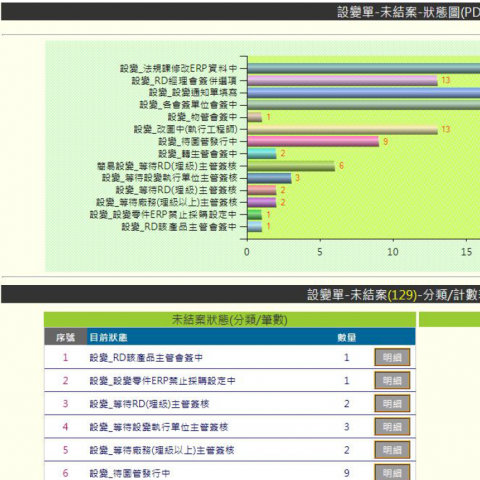The image size is (480, 480).
Task: Click the 設變單-未結案-狀態圖 page heading
Action: pyautogui.click(x=408, y=12)
